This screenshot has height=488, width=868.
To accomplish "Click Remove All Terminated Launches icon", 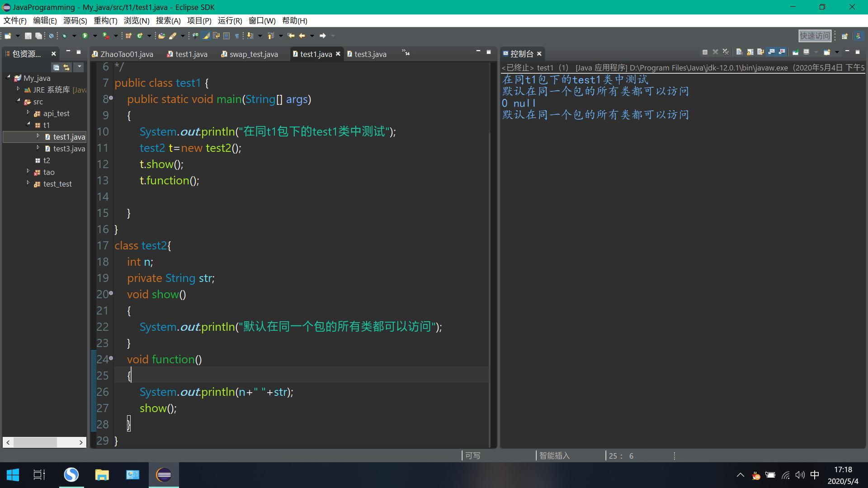I will (726, 52).
